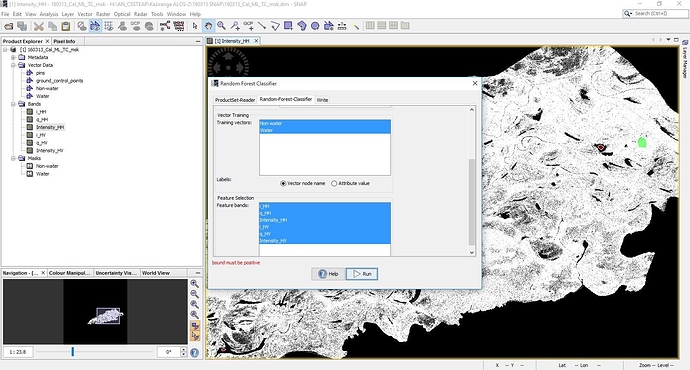Select the Pin placing tool

[235, 26]
